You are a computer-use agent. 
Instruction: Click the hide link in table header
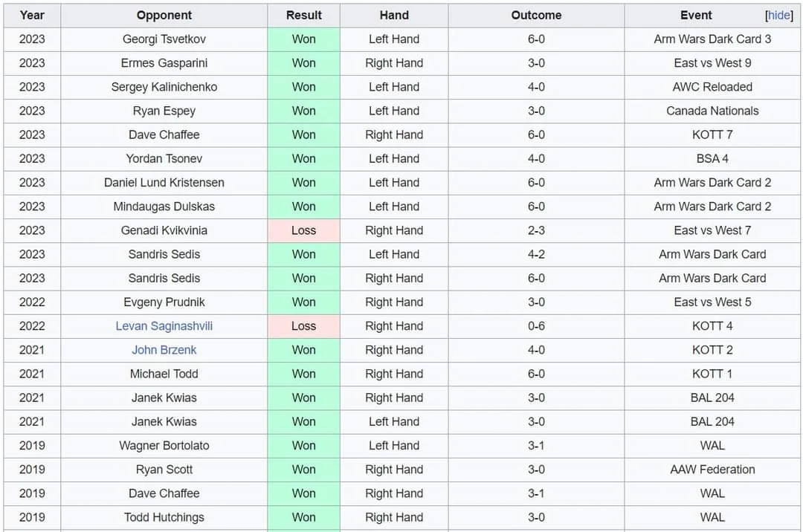779,15
